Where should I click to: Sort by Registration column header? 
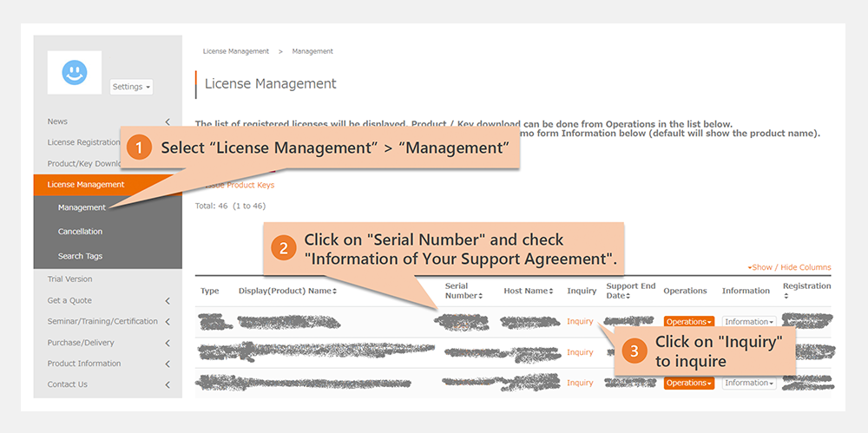click(x=806, y=290)
